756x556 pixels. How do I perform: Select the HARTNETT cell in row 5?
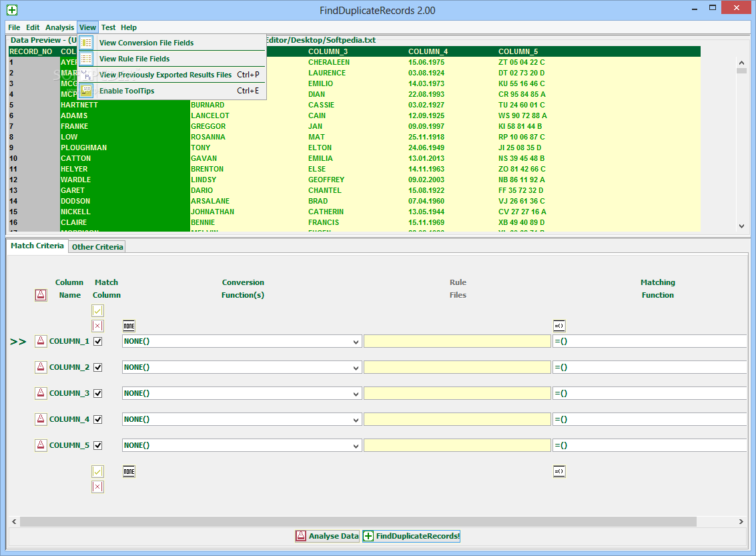pyautogui.click(x=125, y=105)
